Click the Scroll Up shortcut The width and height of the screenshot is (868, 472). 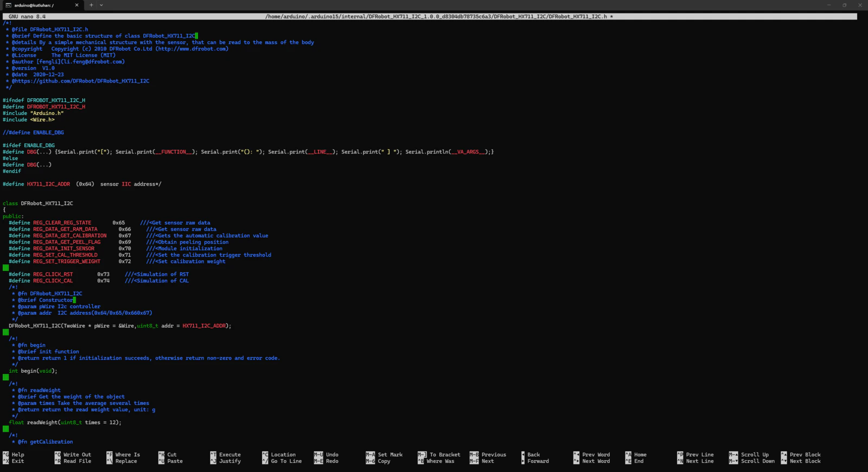tap(755, 455)
